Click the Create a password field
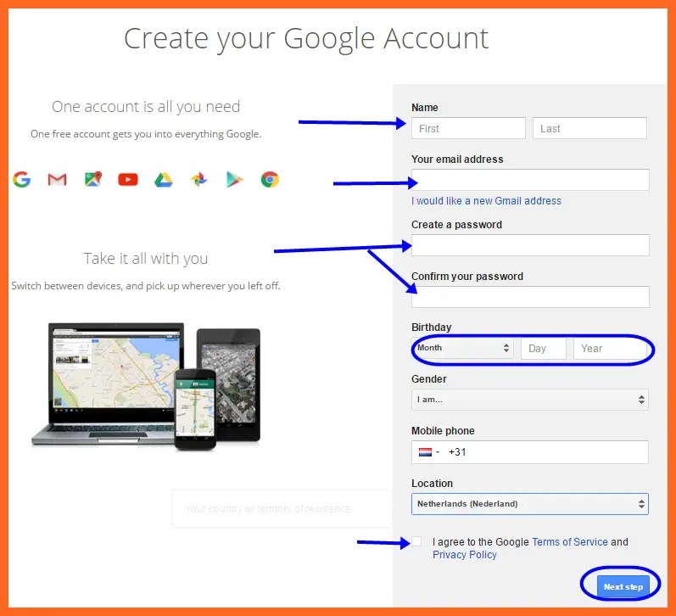The height and width of the screenshot is (616, 676). tap(530, 245)
